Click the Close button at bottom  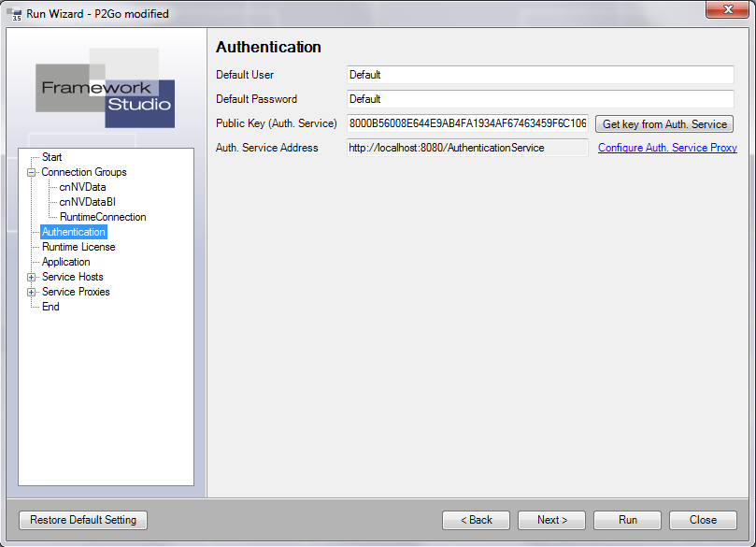pos(703,520)
